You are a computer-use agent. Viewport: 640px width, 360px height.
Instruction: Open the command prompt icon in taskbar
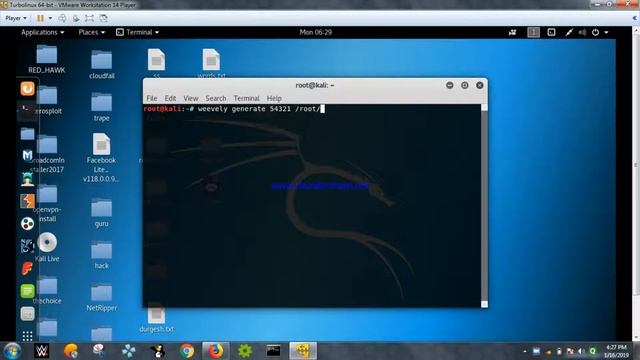273,351
